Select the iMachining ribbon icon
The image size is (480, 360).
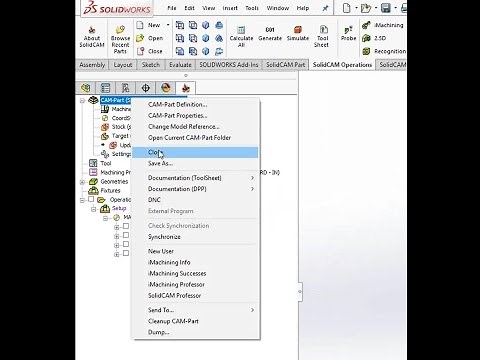366,25
